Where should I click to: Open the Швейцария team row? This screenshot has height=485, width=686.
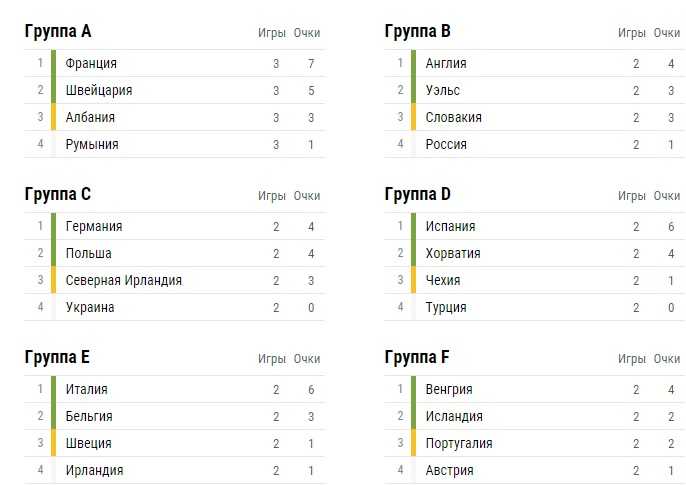99,91
